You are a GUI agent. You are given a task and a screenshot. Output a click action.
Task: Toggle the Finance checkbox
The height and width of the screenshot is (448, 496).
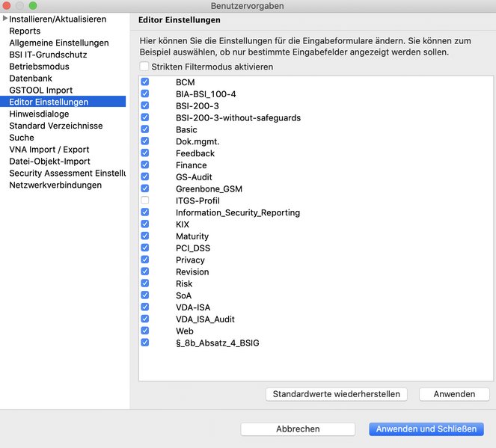[145, 165]
